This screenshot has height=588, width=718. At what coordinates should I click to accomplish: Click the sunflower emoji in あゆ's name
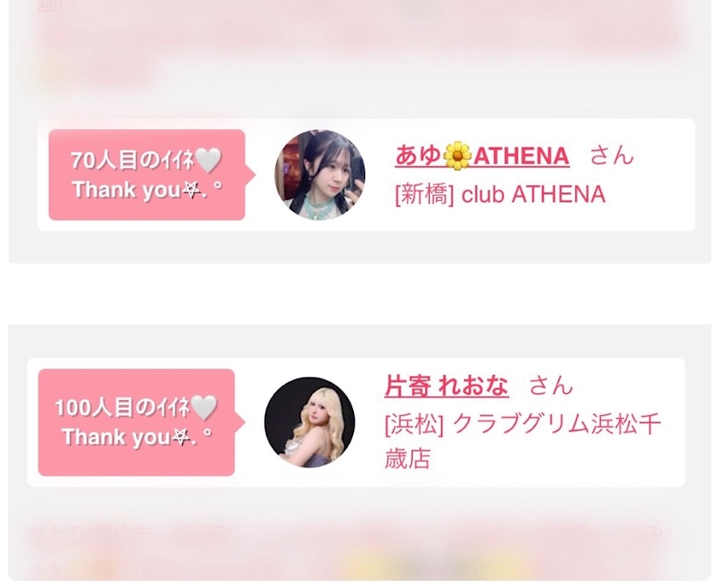tap(457, 156)
